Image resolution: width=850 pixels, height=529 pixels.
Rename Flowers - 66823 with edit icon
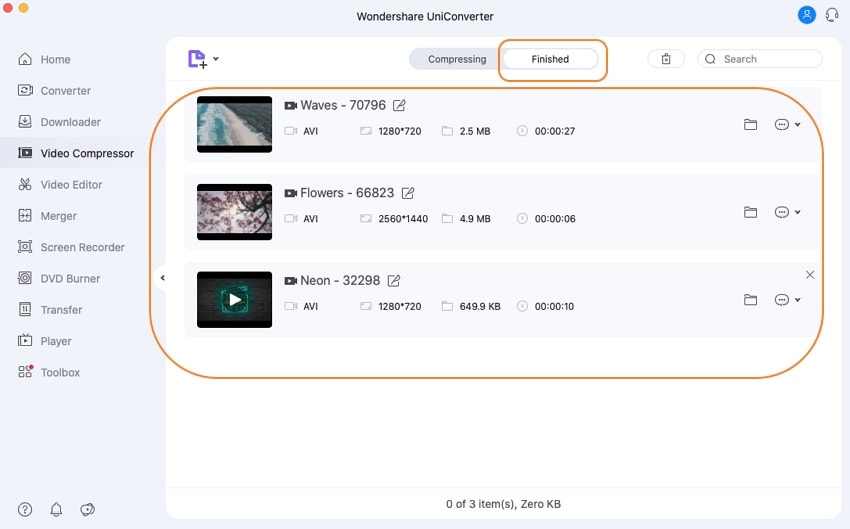408,193
